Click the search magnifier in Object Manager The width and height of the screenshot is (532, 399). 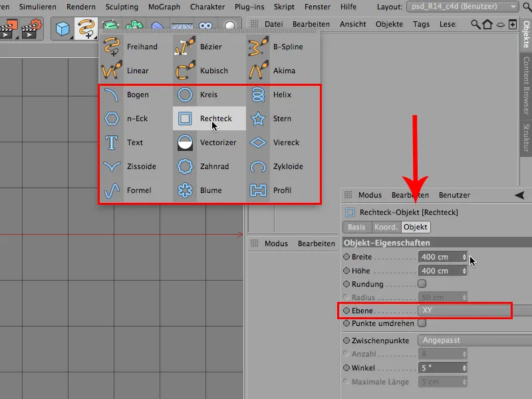[x=475, y=25]
